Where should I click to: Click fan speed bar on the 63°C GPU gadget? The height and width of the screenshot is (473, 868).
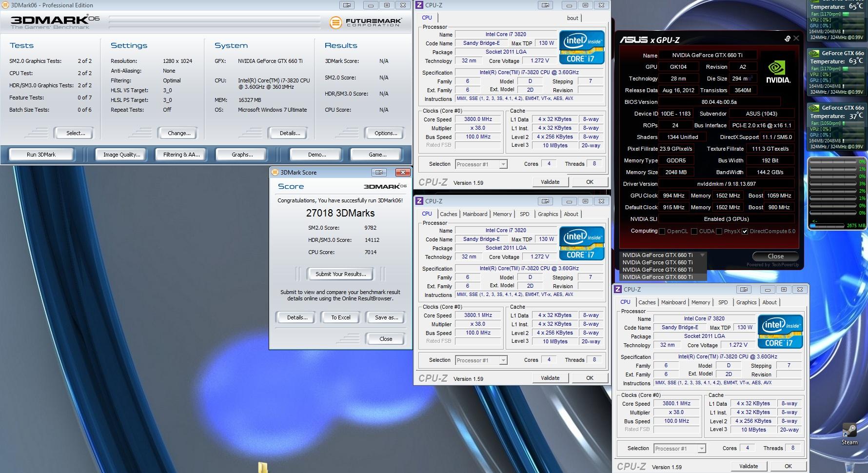(x=852, y=69)
